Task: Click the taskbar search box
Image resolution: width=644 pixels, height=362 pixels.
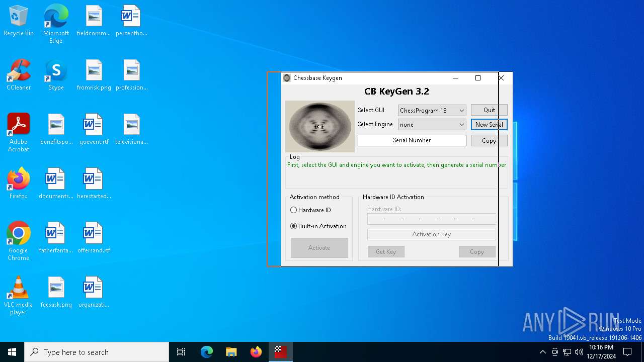Action: pos(97,352)
